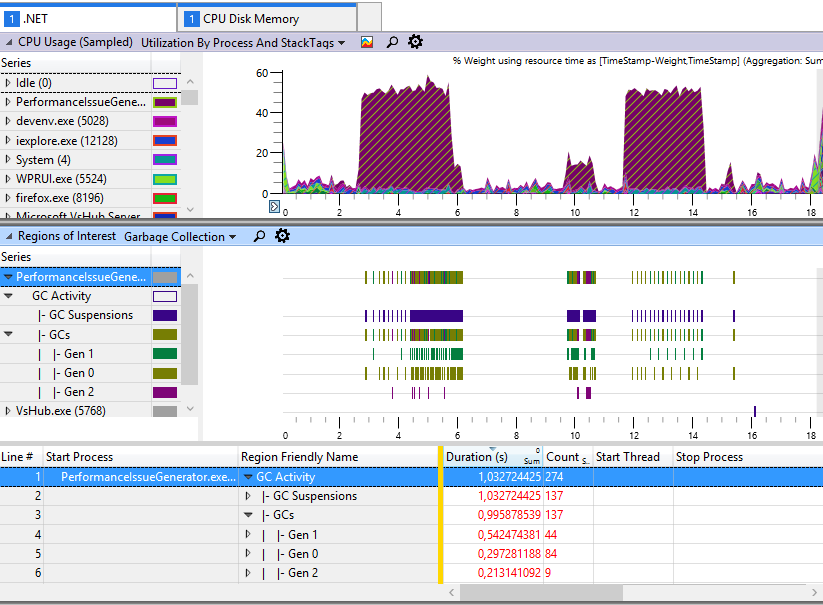The height and width of the screenshot is (605, 823).
Task: Collapse the CPU Usage (Sampled) graph panel
Action: coord(9,42)
